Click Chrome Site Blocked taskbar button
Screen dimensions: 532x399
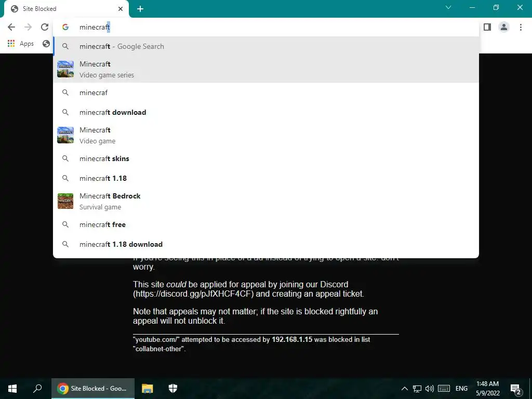coord(93,389)
